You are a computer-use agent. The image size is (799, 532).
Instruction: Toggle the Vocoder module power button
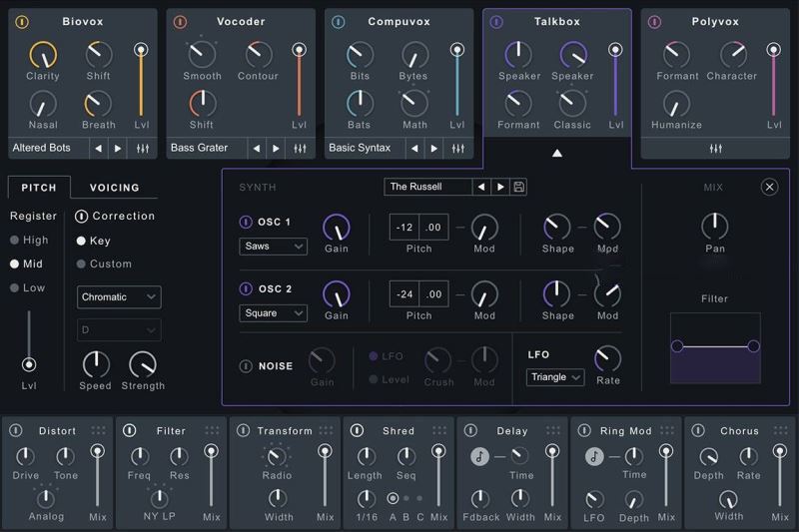pyautogui.click(x=180, y=22)
